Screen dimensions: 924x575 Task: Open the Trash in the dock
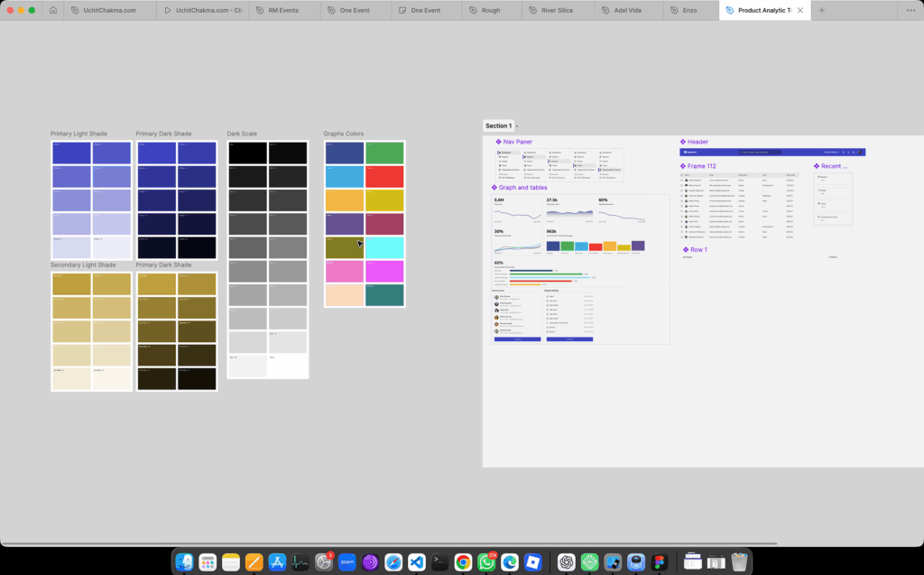(739, 561)
